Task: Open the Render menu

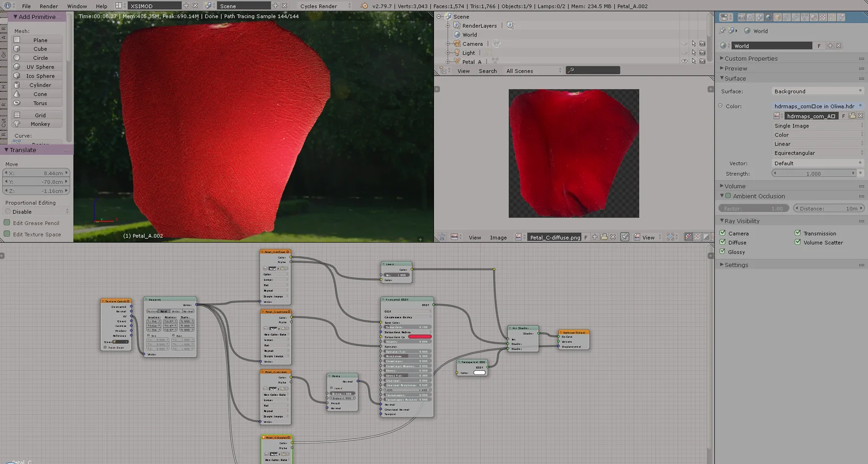Action: (x=49, y=6)
